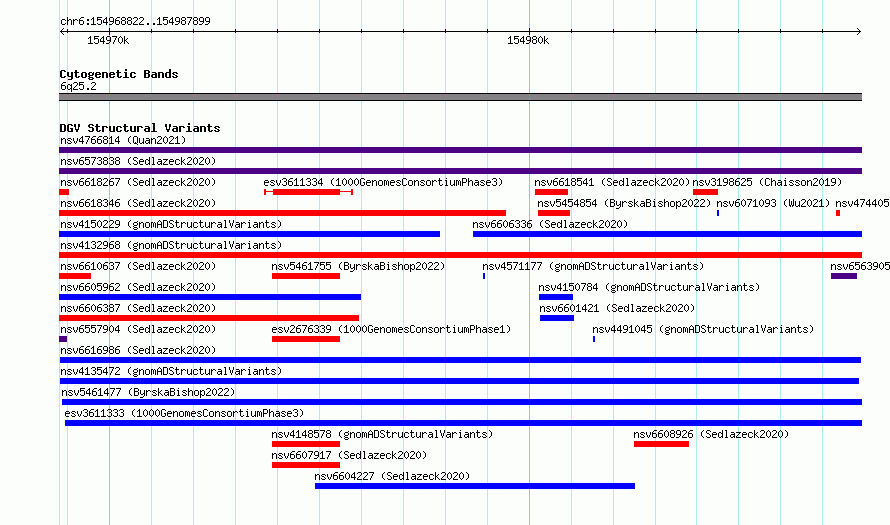
Task: Click the ruler's left arrow end
Action: [x=62, y=31]
